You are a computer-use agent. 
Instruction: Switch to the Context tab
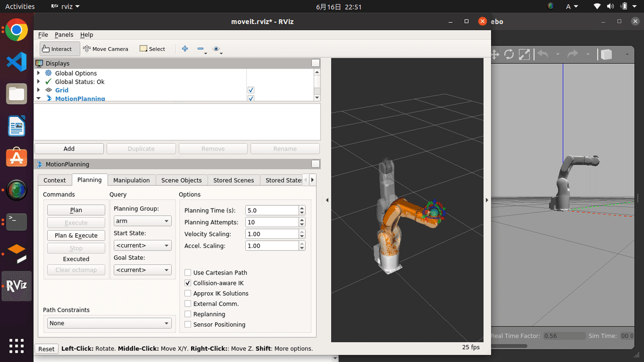tap(55, 180)
